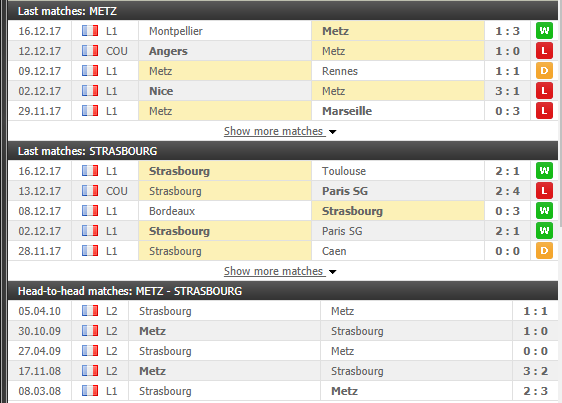Image resolution: width=562 pixels, height=403 pixels.
Task: Click the red L icon for Angers-Metz match
Action: tap(544, 51)
